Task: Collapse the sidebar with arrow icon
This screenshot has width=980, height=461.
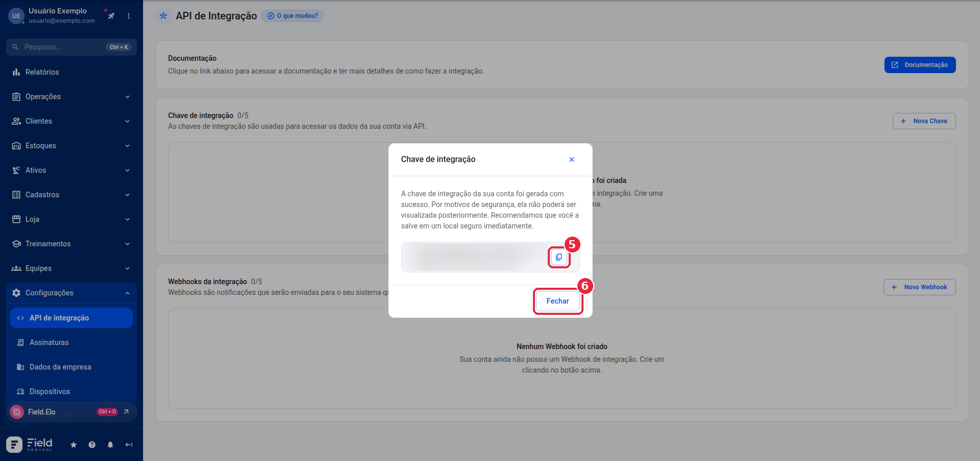Action: (x=129, y=445)
